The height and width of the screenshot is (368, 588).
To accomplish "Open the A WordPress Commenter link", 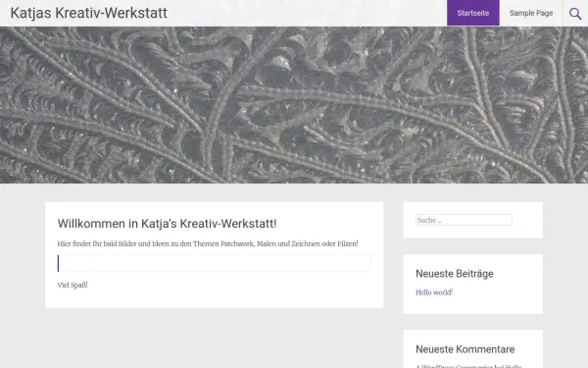I will coord(454,366).
